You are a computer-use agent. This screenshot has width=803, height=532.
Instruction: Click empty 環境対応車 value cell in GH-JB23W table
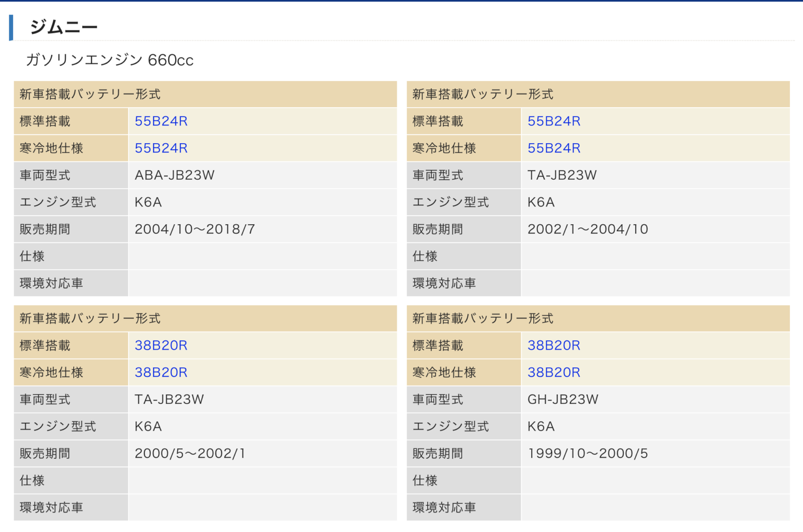655,507
